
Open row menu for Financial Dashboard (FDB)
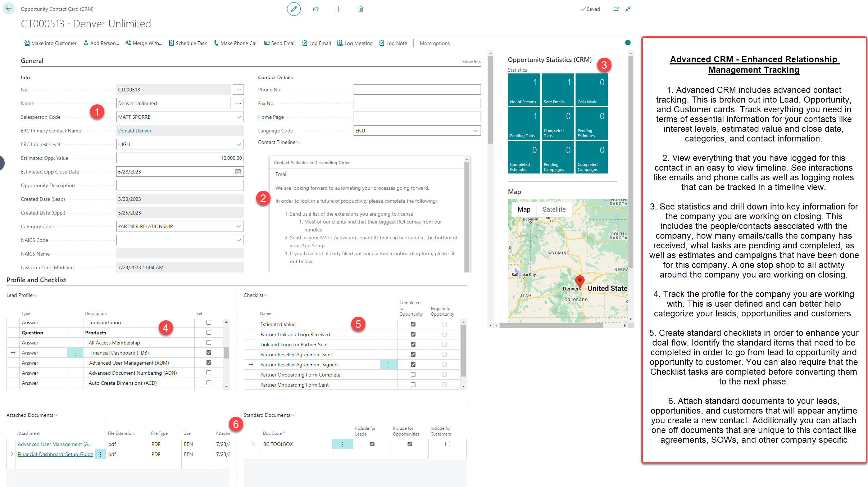click(x=75, y=353)
